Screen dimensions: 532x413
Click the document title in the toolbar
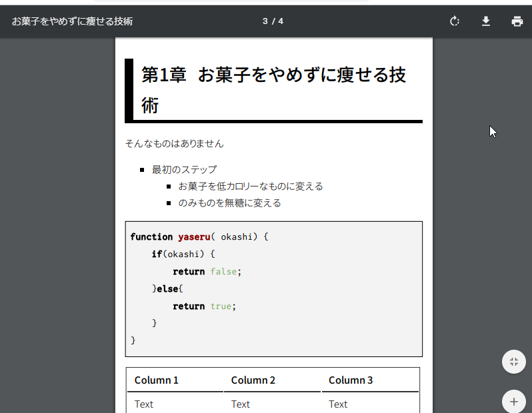pos(72,21)
